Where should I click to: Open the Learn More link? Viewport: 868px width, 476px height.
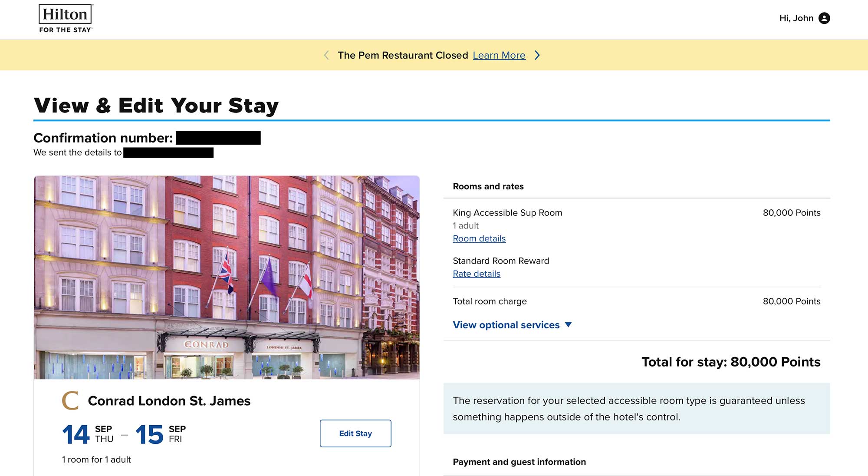[x=499, y=55]
